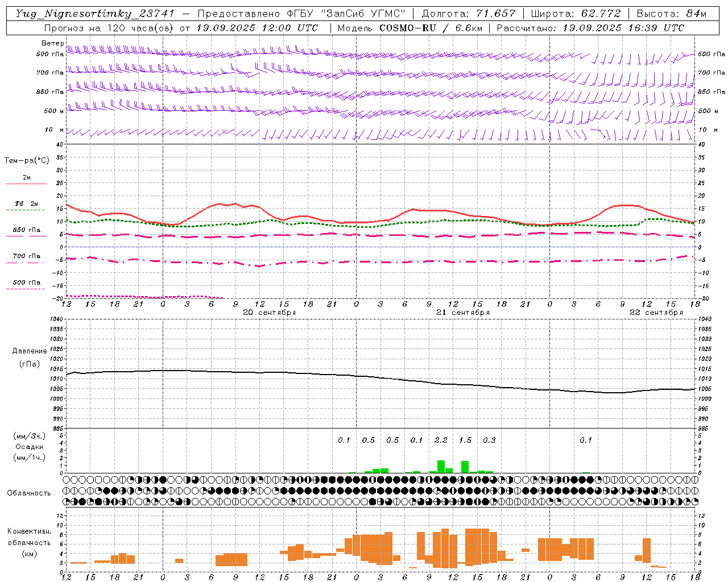
Task: Click the Осадки panel label
Action: point(30,447)
